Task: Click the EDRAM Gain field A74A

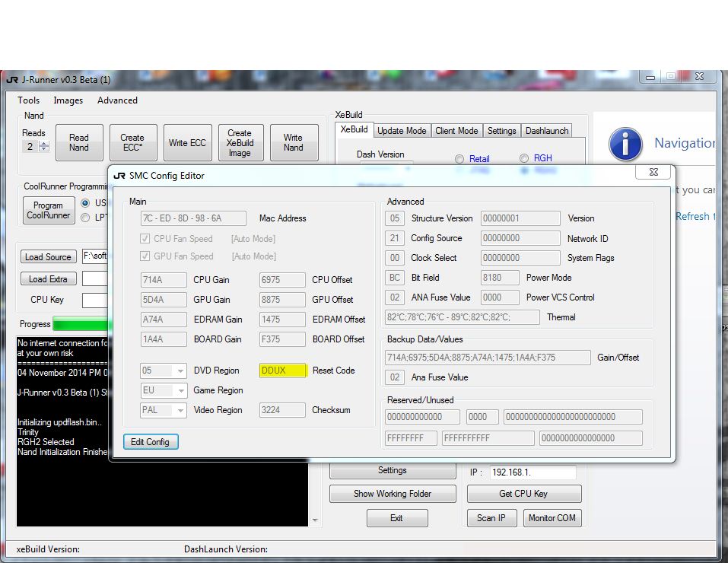Action: 164,320
